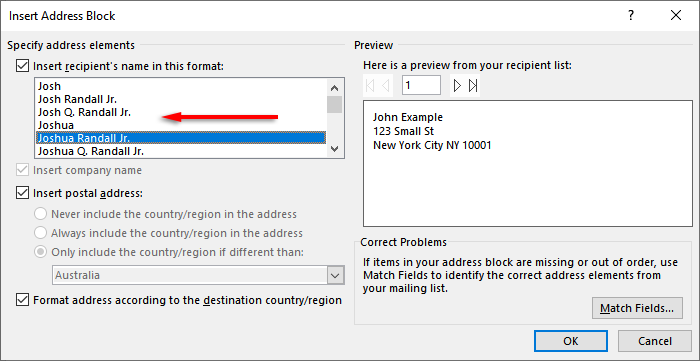Show previous recipient in preview
The width and height of the screenshot is (700, 361).
[x=386, y=85]
